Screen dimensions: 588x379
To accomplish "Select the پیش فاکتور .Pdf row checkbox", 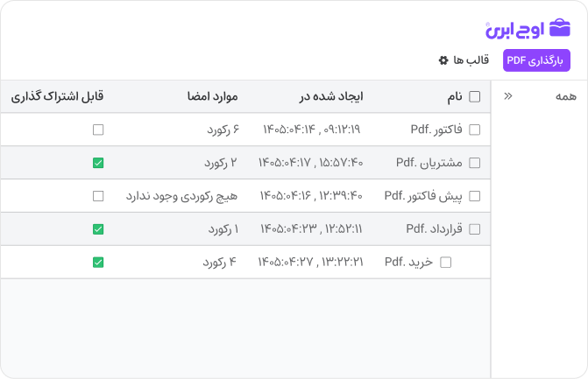I will point(475,196).
